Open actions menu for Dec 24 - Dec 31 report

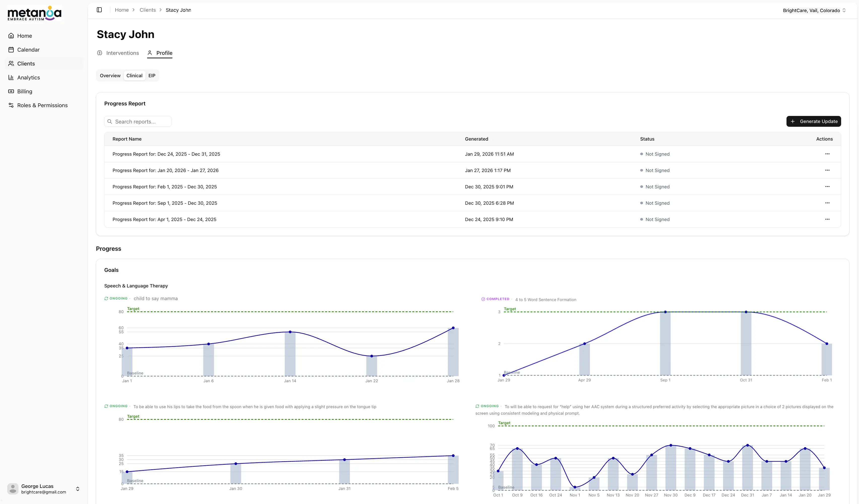tap(827, 154)
